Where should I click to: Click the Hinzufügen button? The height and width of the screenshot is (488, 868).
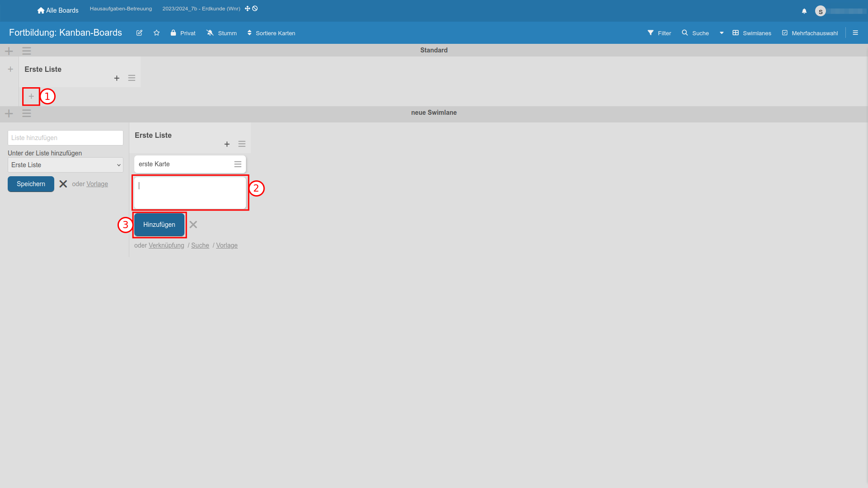pos(159,225)
